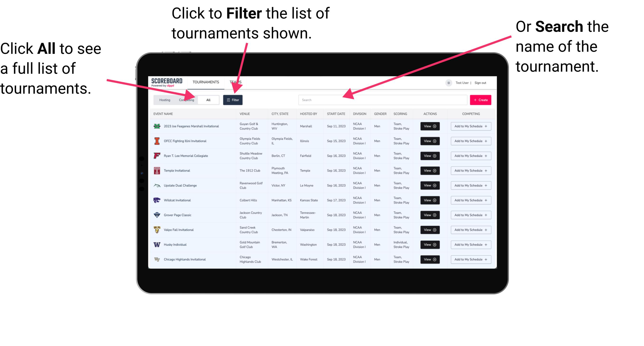
Task: Select the Competing tab
Action: tap(185, 100)
